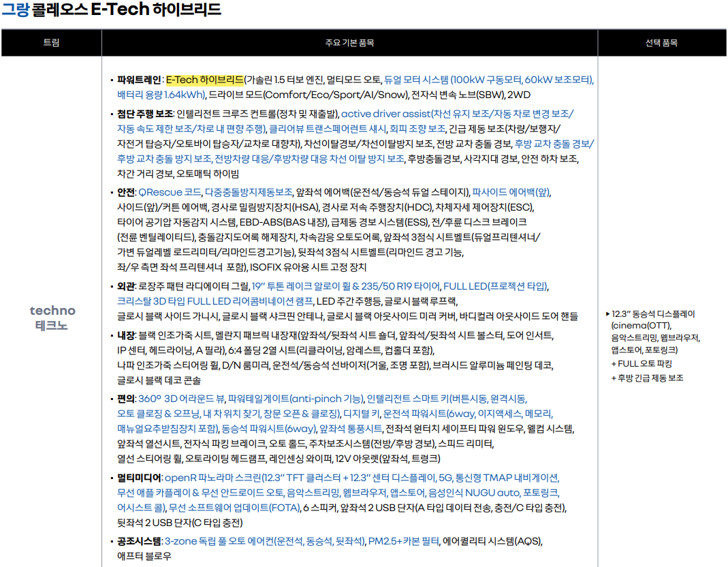Click the '에어퀄리티 시스템(AQS)' text

coord(492,541)
